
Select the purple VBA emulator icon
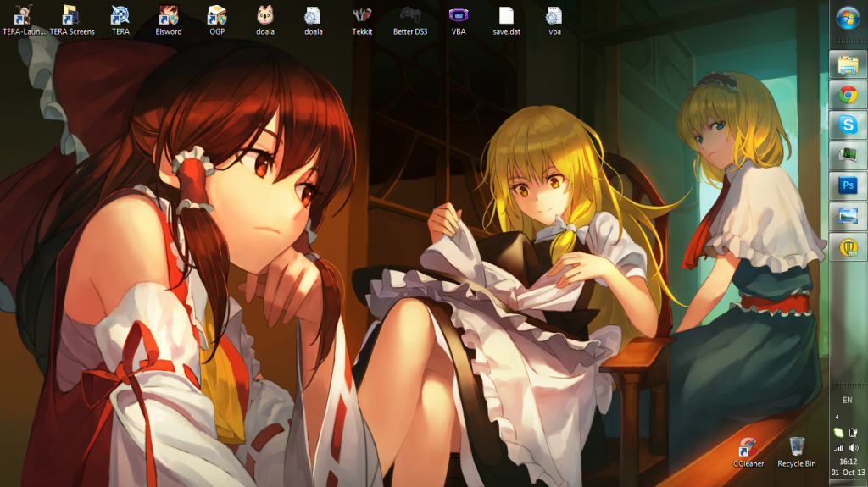click(459, 16)
